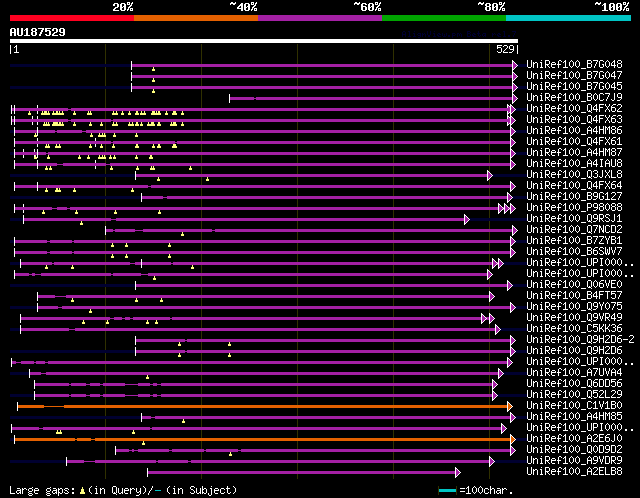This screenshot has width=640, height=498.
Task: Select the UniRef100_Q7NCD2 label
Action: point(574,230)
